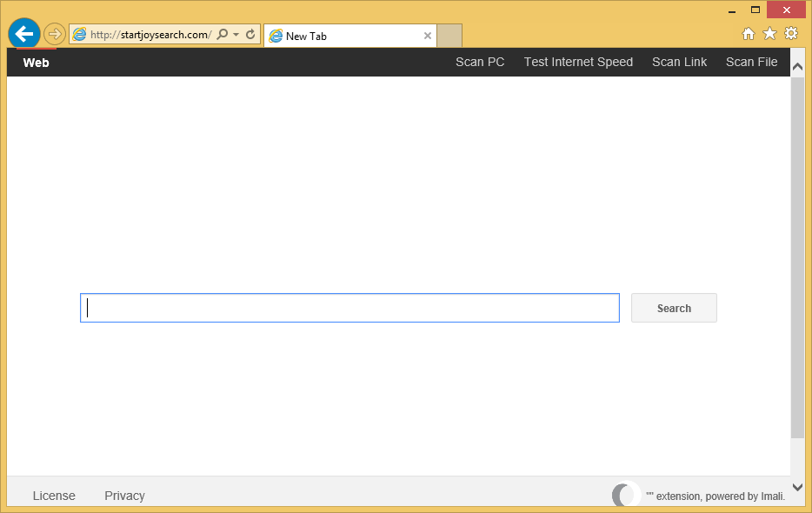812x513 pixels.
Task: Close the New Tab tab
Action: tap(427, 36)
